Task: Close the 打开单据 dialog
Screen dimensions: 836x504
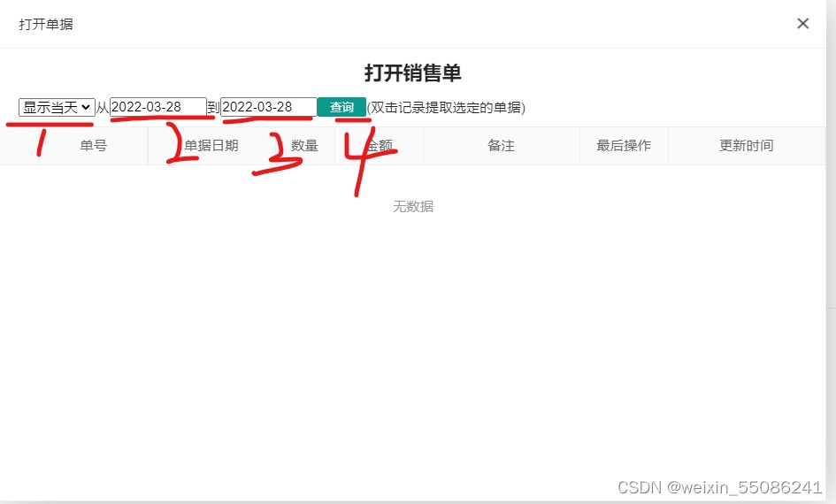Action: (803, 24)
